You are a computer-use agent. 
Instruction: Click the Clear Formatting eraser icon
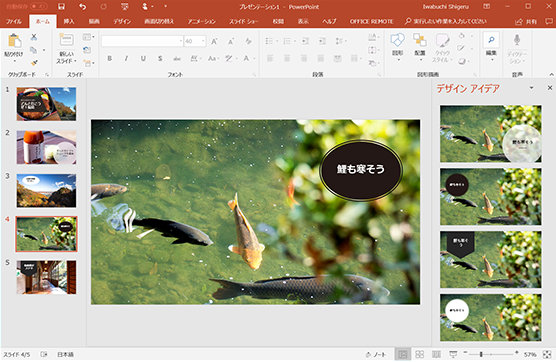click(248, 41)
